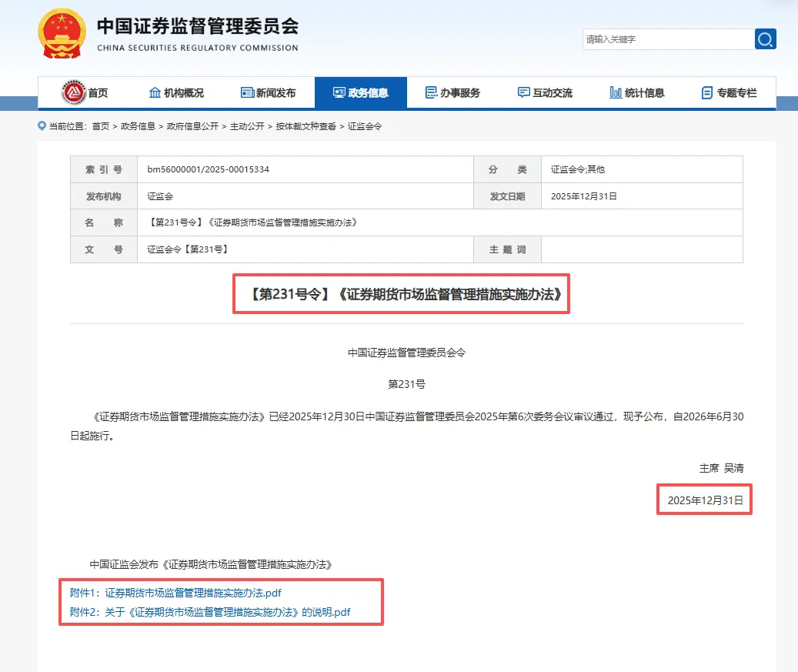Go to 首页 in the breadcrumb

coord(101,126)
